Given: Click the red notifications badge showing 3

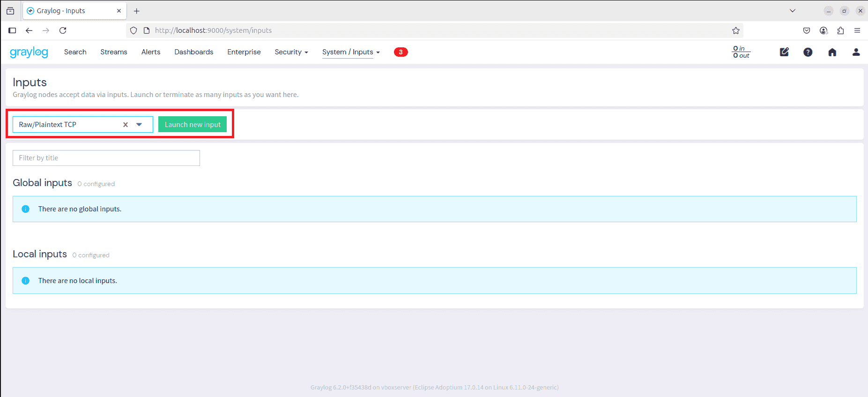Looking at the screenshot, I should click(x=401, y=52).
